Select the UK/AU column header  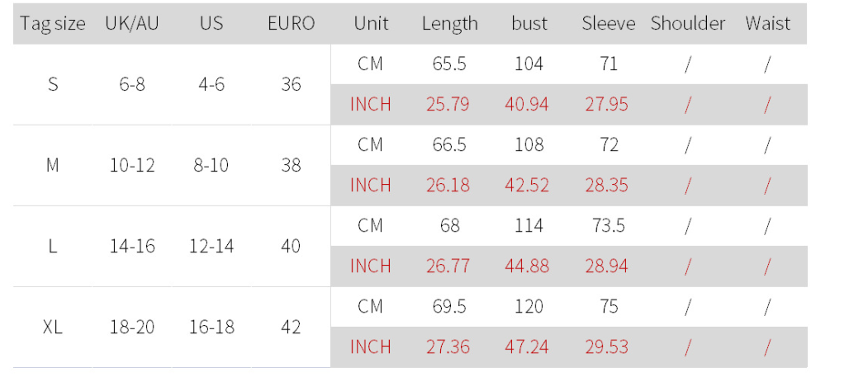(132, 23)
